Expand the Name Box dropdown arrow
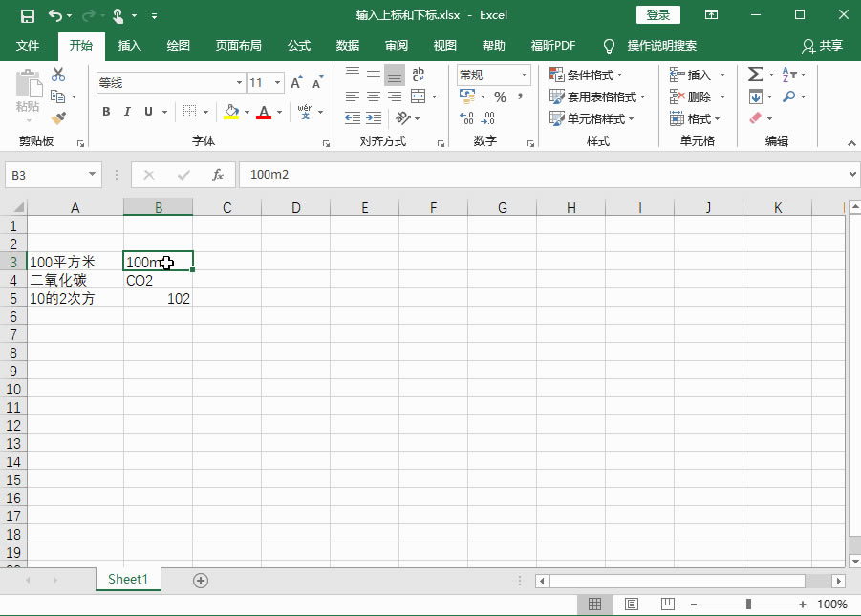The height and width of the screenshot is (616, 861). 92,174
